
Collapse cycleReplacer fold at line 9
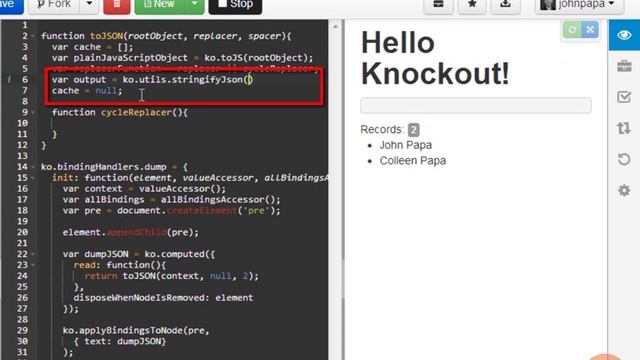point(33,112)
